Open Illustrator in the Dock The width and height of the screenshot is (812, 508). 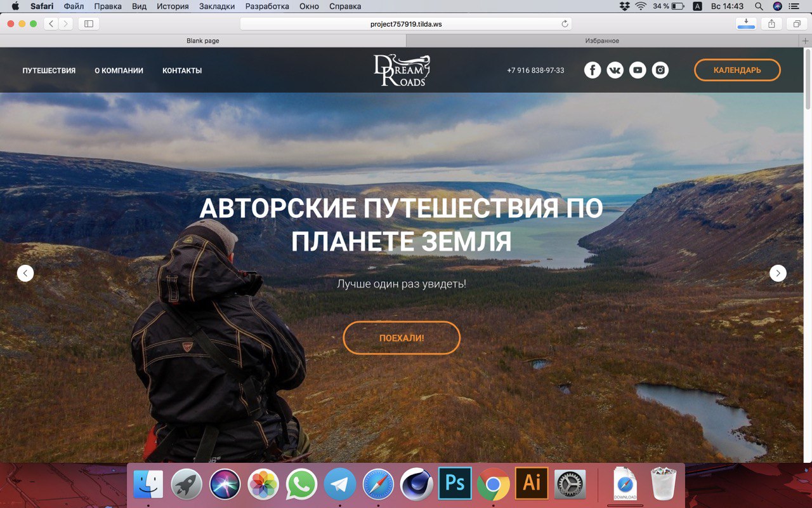pyautogui.click(x=532, y=483)
